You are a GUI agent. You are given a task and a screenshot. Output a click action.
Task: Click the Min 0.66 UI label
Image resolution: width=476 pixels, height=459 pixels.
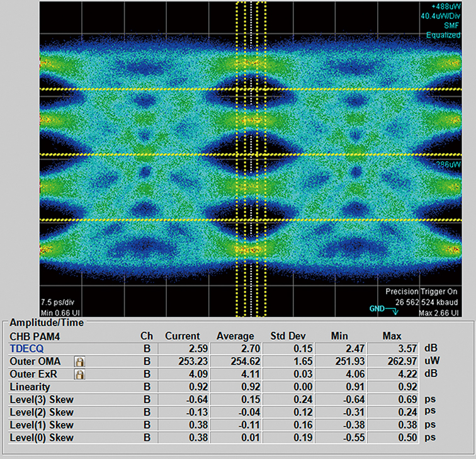(60, 313)
